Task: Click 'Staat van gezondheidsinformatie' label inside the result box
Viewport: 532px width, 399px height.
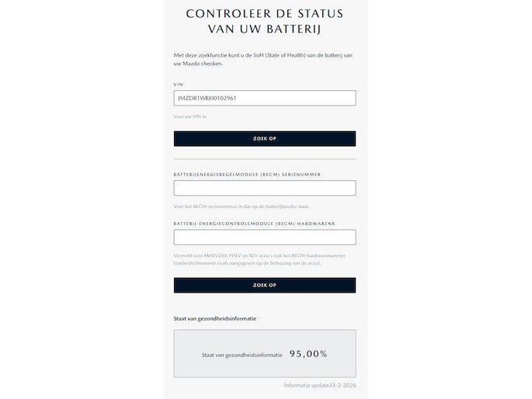Action: (240, 355)
